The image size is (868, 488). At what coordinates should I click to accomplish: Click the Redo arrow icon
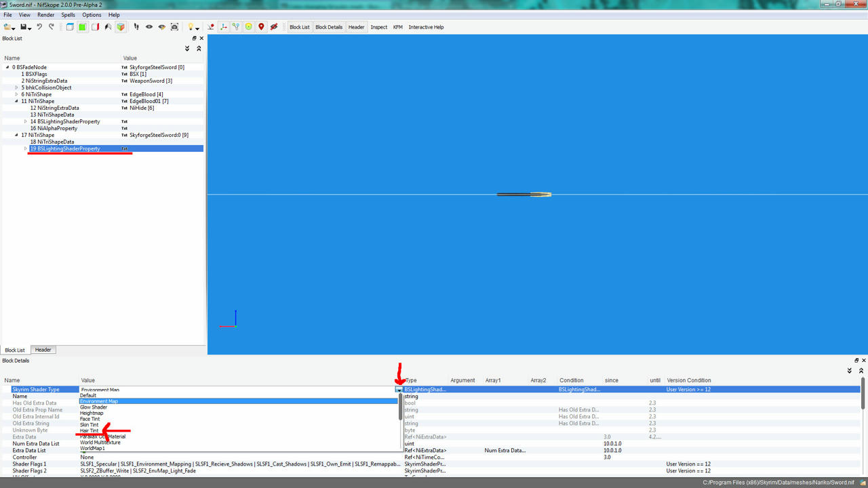click(51, 27)
